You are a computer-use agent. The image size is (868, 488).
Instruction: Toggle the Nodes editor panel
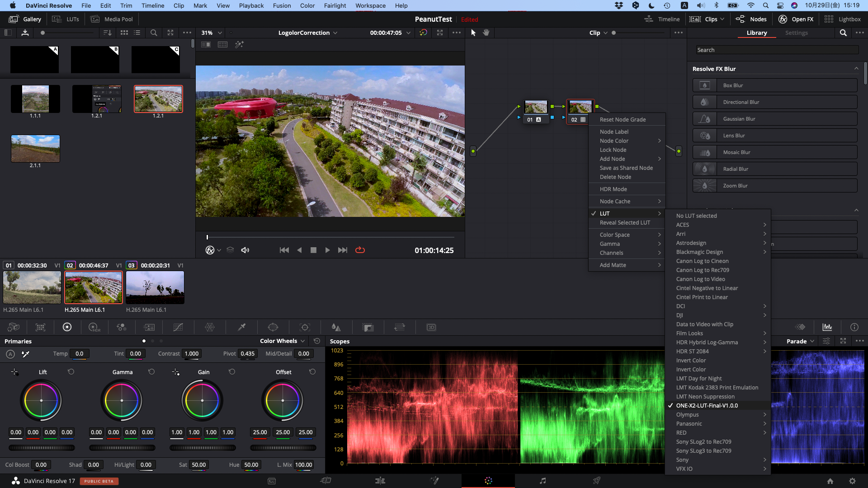[751, 19]
